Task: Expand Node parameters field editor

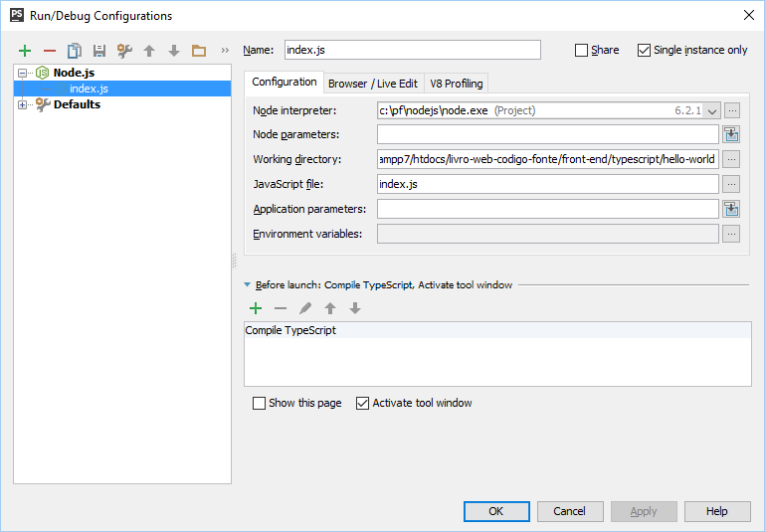Action: [x=731, y=134]
